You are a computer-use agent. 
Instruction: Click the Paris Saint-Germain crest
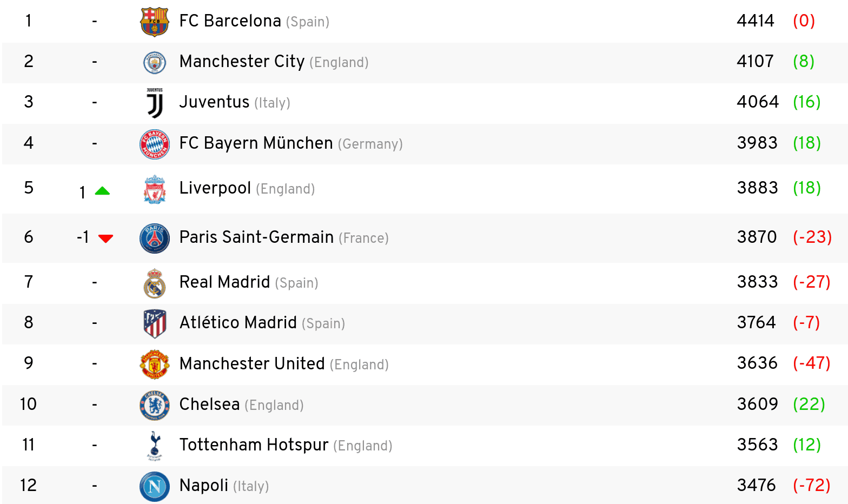pyautogui.click(x=155, y=238)
